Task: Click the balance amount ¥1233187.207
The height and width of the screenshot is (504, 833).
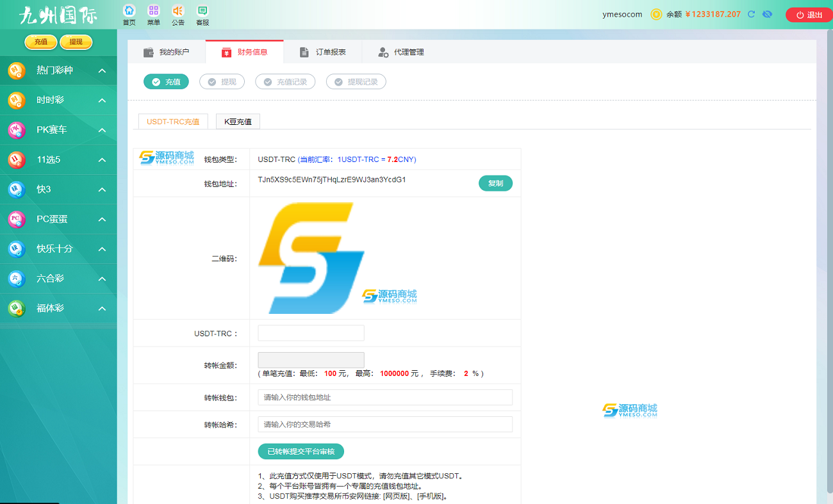Action: [713, 14]
